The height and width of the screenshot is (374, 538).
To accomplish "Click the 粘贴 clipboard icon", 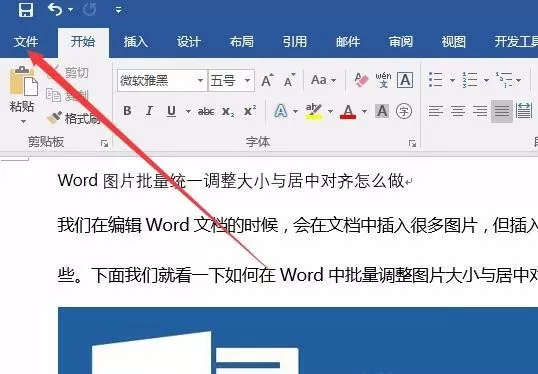I will tap(23, 81).
